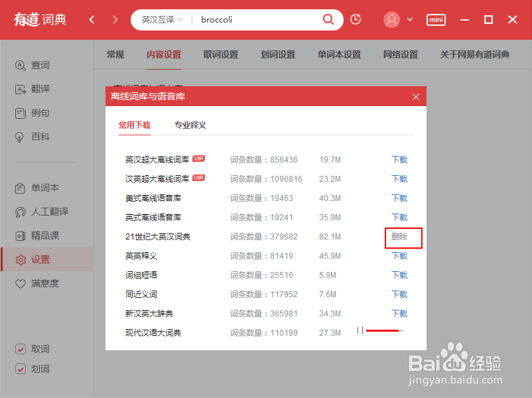Screen dimensions: 532x398
Task: Expand the user account dropdown arrow
Action: coord(410,20)
